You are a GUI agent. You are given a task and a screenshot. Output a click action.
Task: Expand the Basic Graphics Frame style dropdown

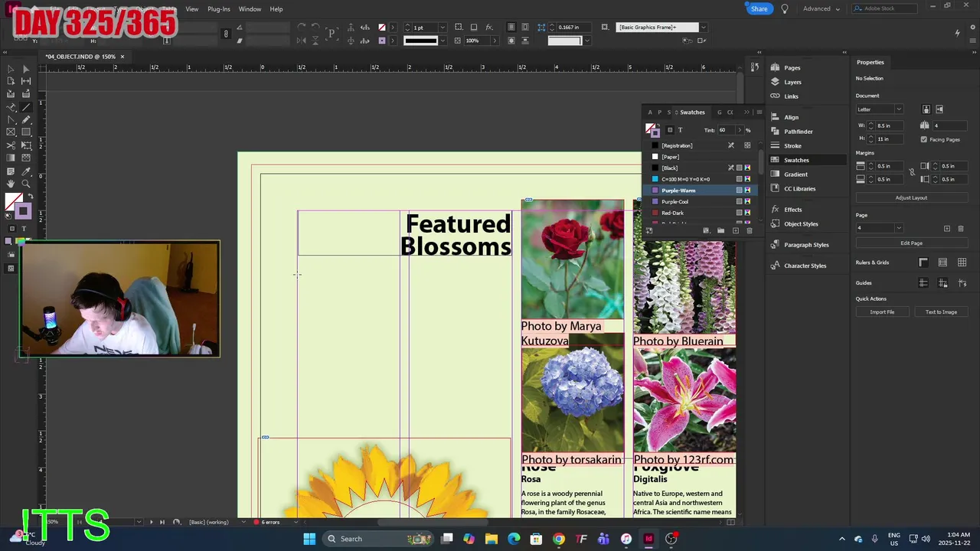click(703, 28)
